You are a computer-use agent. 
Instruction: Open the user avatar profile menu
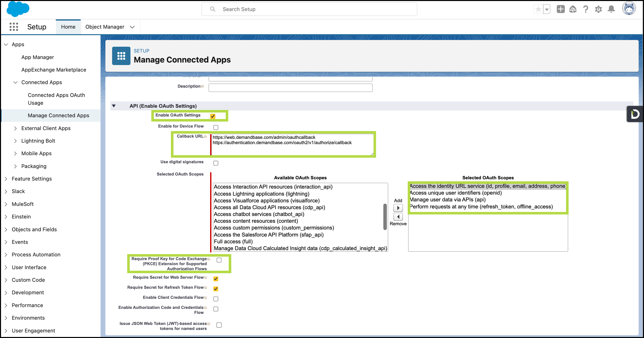tap(629, 9)
